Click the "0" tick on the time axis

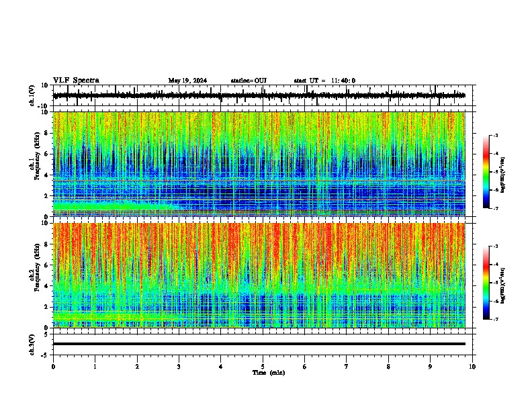point(53,367)
